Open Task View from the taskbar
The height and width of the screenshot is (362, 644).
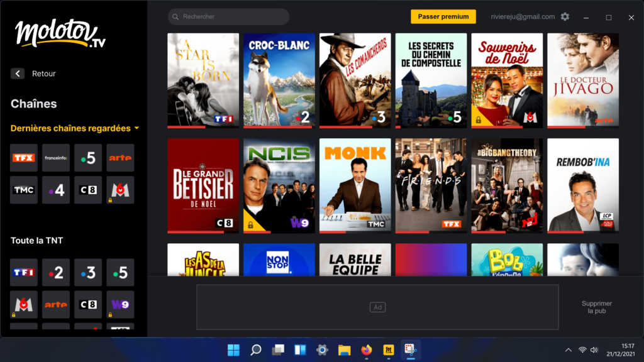pos(277,349)
